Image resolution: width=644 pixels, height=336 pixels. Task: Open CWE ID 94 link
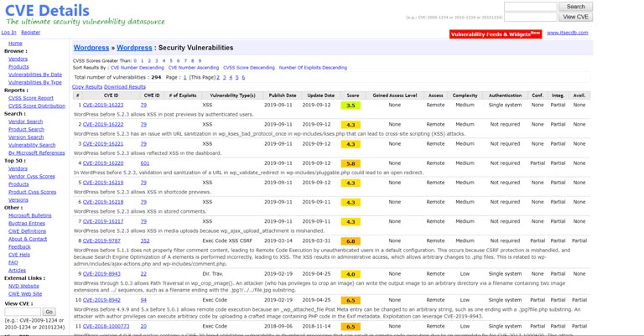[x=143, y=300]
